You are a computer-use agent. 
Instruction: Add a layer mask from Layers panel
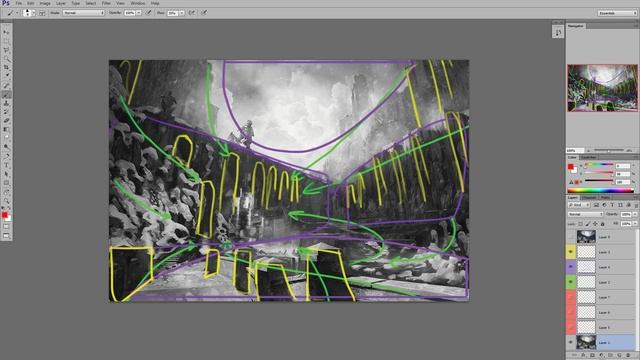pyautogui.click(x=592, y=356)
